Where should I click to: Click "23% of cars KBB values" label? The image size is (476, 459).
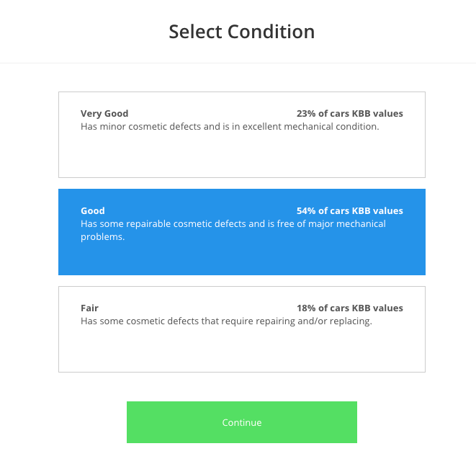point(349,113)
